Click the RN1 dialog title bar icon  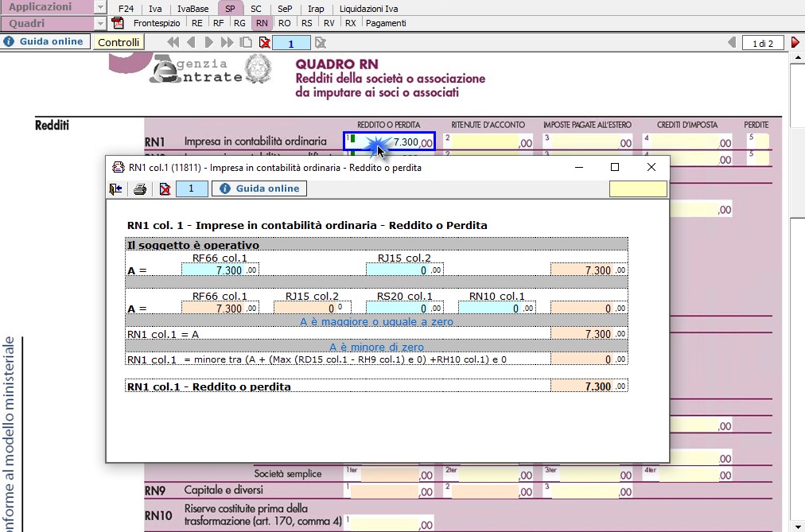tap(118, 167)
